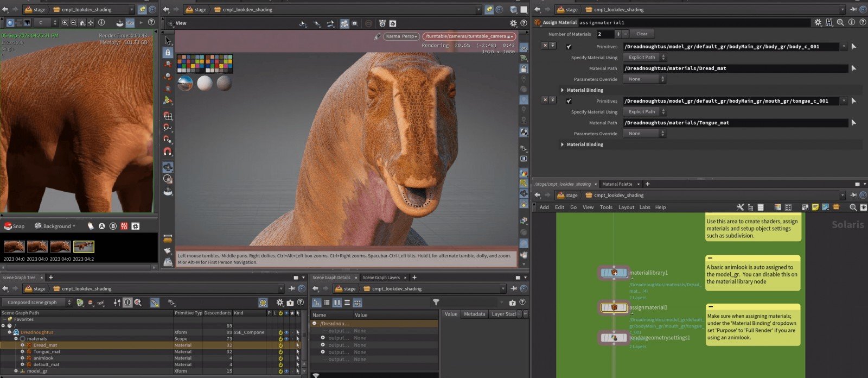Click the funnel filter icon in Scene Graph Details

[436, 303]
